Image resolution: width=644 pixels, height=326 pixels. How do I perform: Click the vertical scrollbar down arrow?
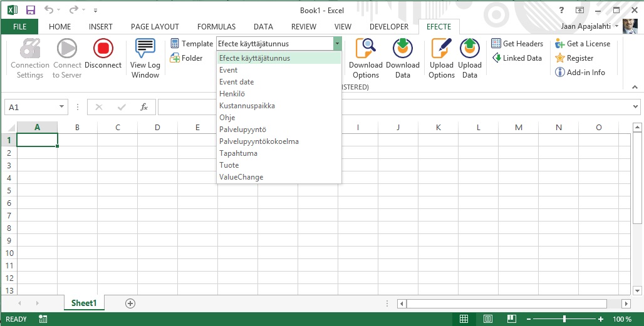coord(636,290)
